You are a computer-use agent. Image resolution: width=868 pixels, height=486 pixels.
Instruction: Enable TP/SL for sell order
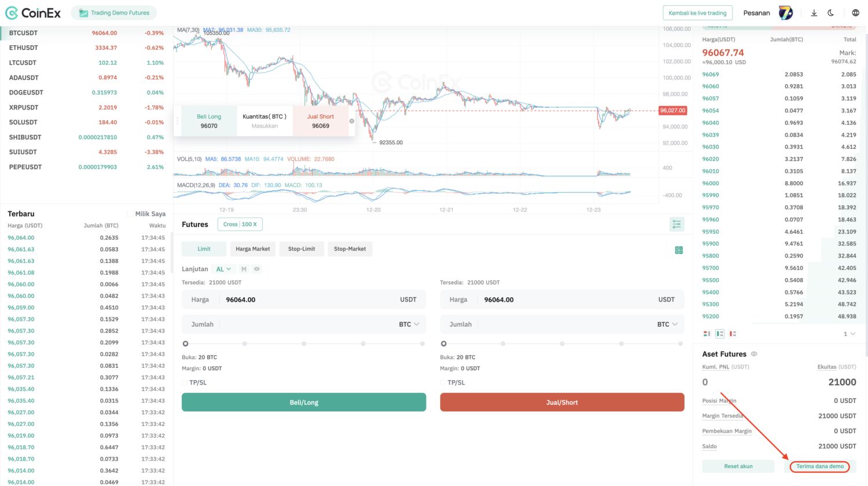tap(443, 383)
